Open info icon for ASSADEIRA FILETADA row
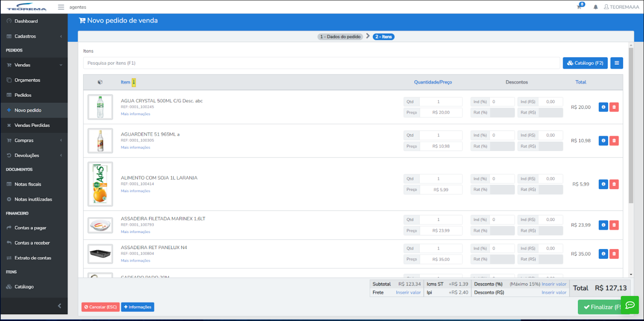This screenshot has height=321, width=644. click(603, 225)
